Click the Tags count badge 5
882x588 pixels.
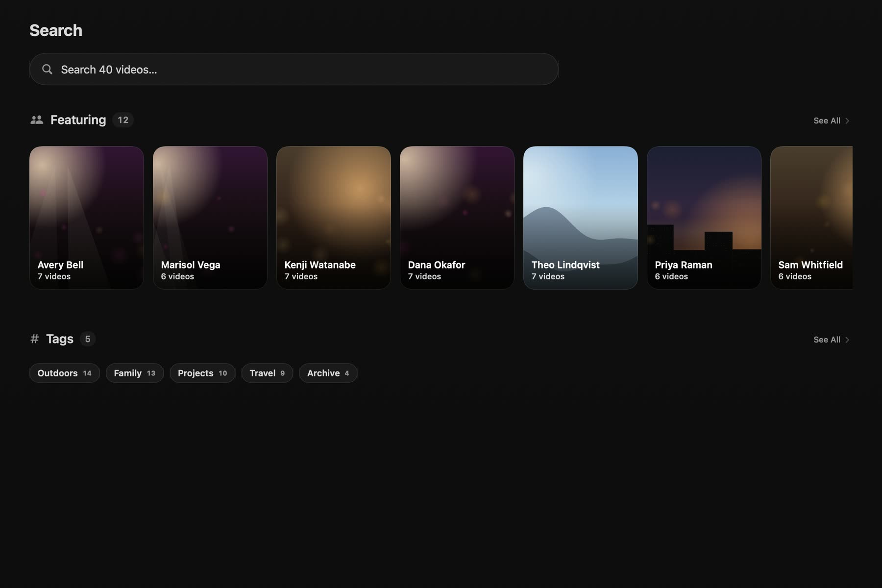pyautogui.click(x=88, y=339)
